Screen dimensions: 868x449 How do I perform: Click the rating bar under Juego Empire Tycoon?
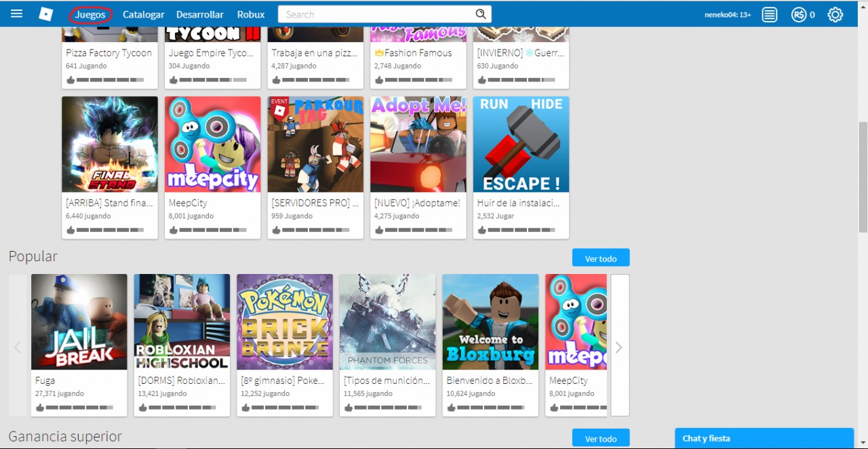(213, 80)
